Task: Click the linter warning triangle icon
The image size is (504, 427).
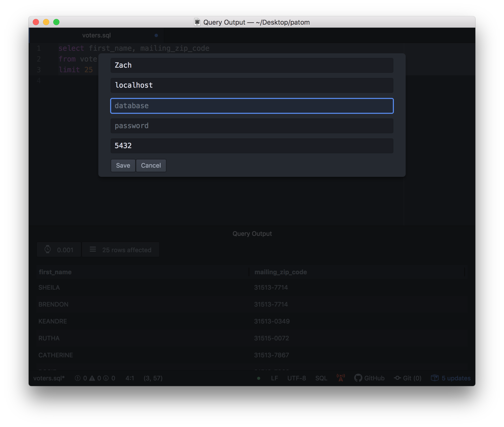Action: coord(92,378)
